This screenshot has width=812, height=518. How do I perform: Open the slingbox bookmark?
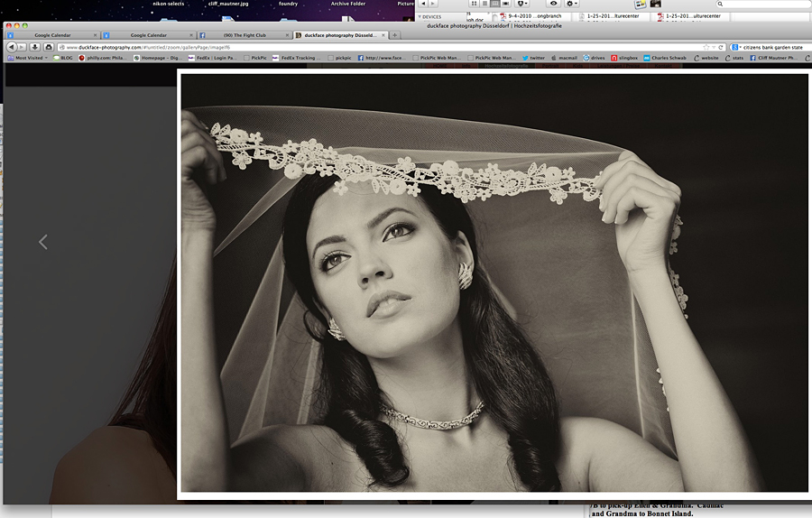point(624,58)
